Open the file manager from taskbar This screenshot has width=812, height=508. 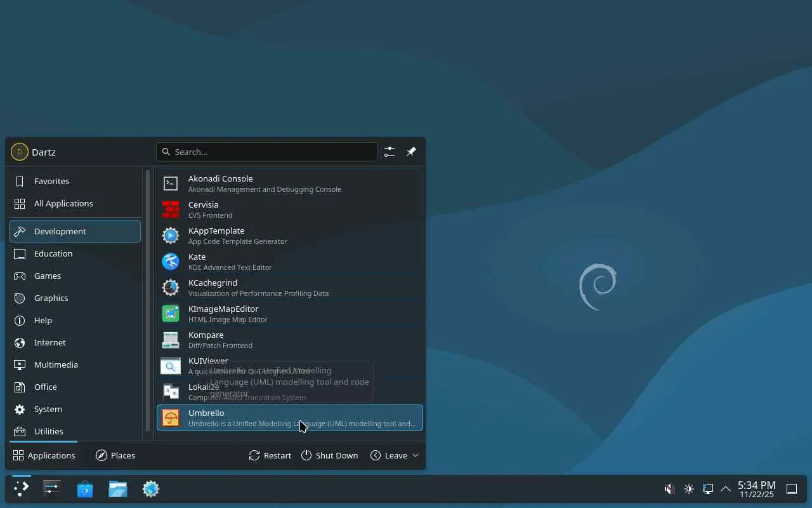118,488
